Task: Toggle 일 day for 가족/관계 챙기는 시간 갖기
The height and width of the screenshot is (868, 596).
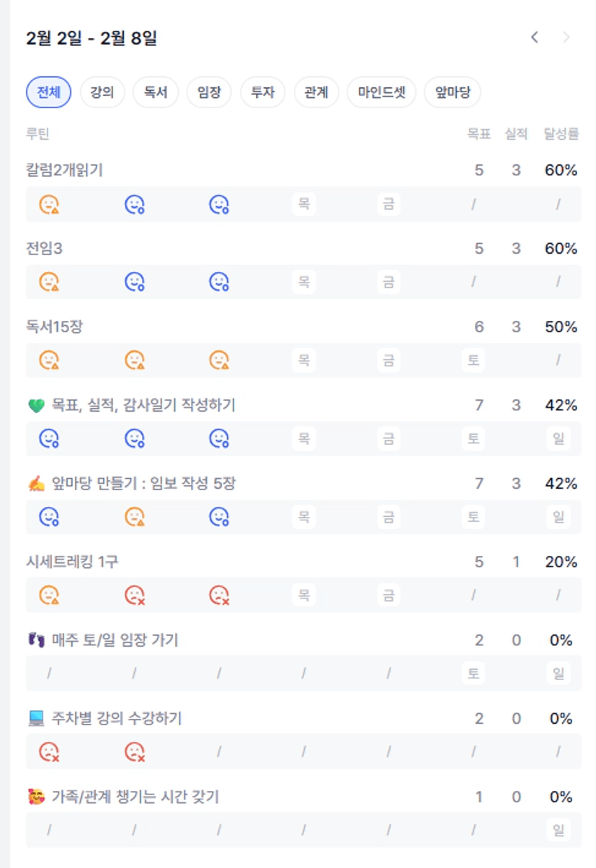Action: [558, 830]
